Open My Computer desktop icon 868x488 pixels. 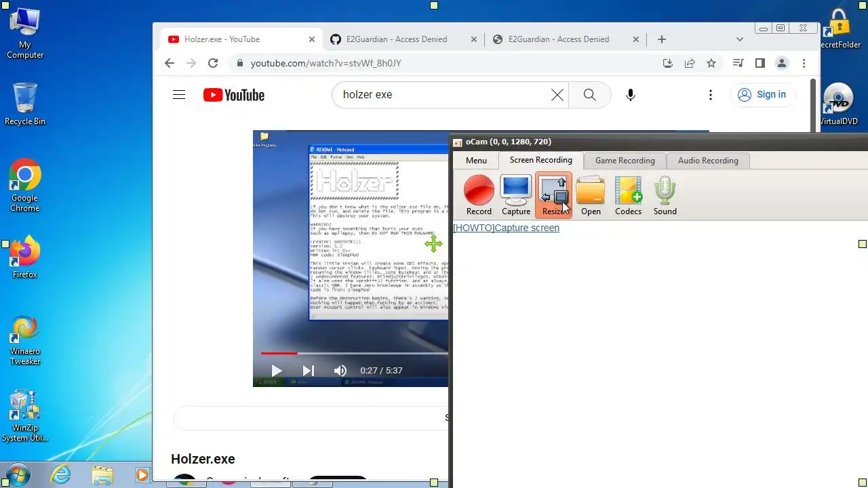[x=25, y=33]
